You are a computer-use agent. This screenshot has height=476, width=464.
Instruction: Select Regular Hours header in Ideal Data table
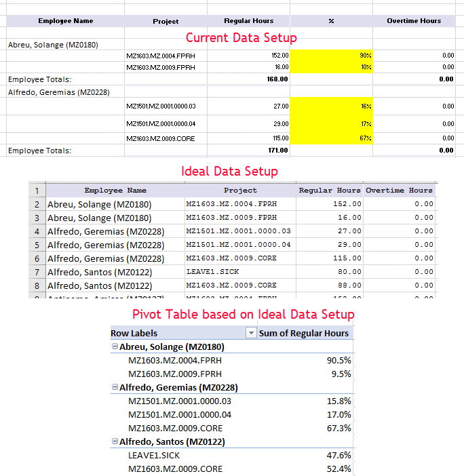tap(330, 191)
